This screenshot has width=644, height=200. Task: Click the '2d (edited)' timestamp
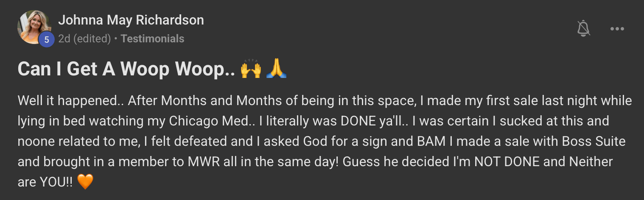coord(85,39)
